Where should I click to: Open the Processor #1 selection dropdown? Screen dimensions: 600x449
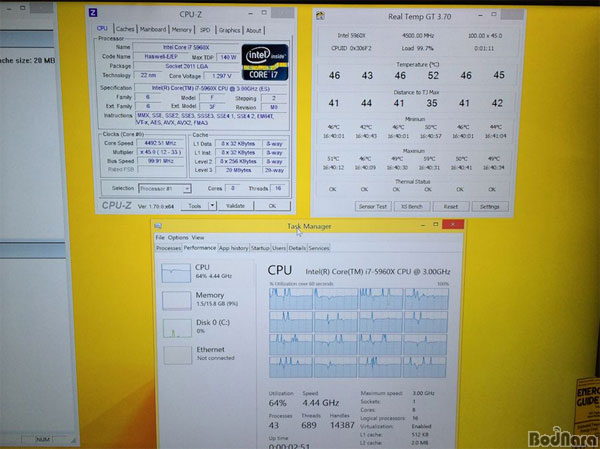165,189
